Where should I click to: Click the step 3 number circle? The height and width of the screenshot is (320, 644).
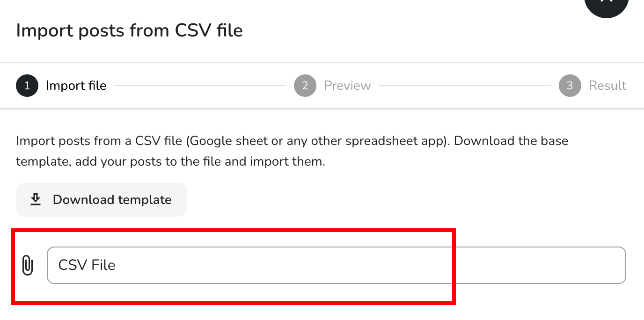click(x=570, y=86)
